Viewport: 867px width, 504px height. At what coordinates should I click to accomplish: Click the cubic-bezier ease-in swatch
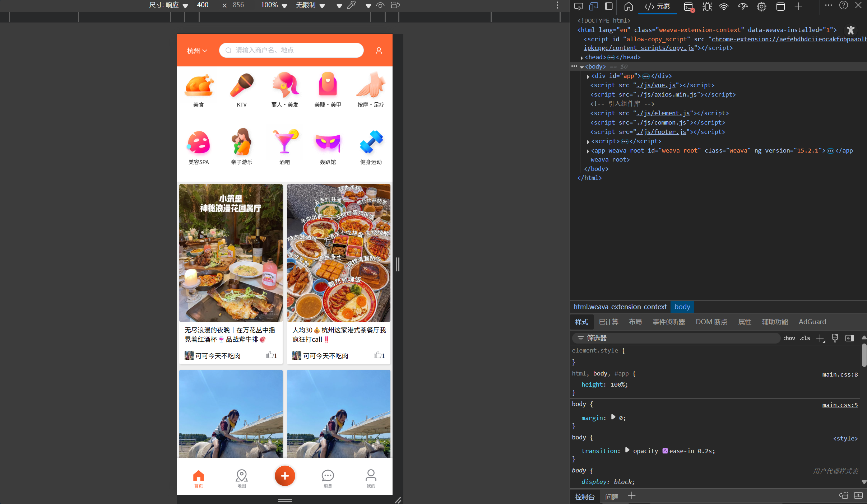click(665, 451)
